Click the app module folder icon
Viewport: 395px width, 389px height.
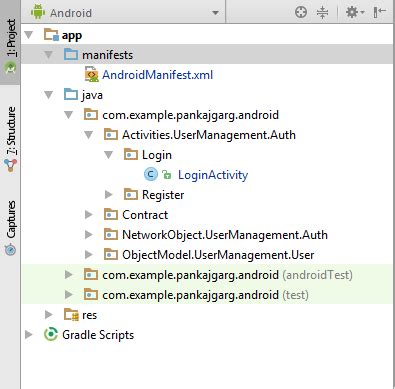[x=51, y=35]
